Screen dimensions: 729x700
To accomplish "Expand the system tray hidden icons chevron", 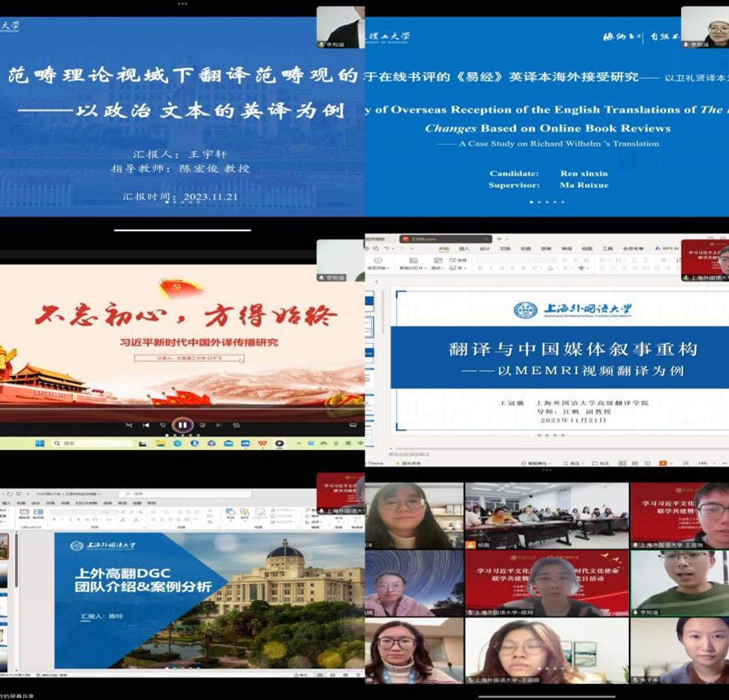I will pyautogui.click(x=298, y=443).
